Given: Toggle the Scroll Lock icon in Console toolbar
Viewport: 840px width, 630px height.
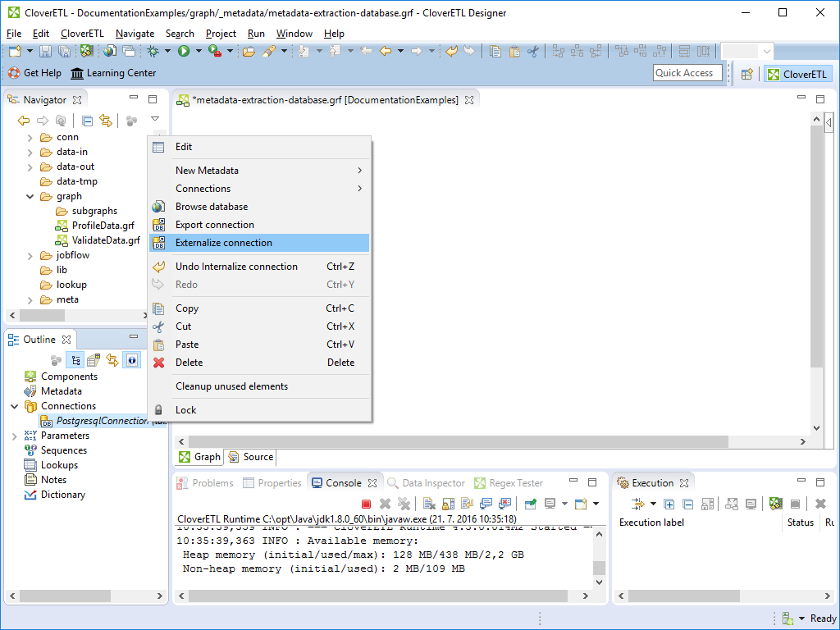Looking at the screenshot, I should tap(450, 504).
